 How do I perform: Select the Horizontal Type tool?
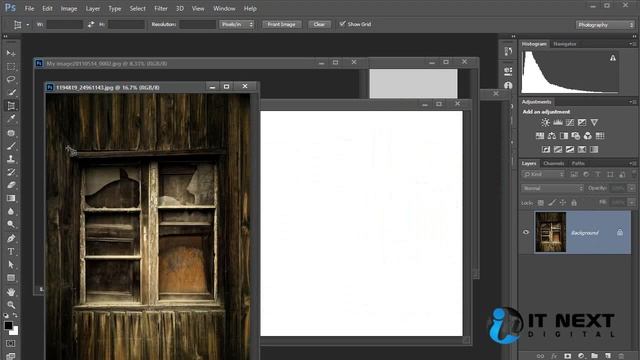click(x=11, y=251)
